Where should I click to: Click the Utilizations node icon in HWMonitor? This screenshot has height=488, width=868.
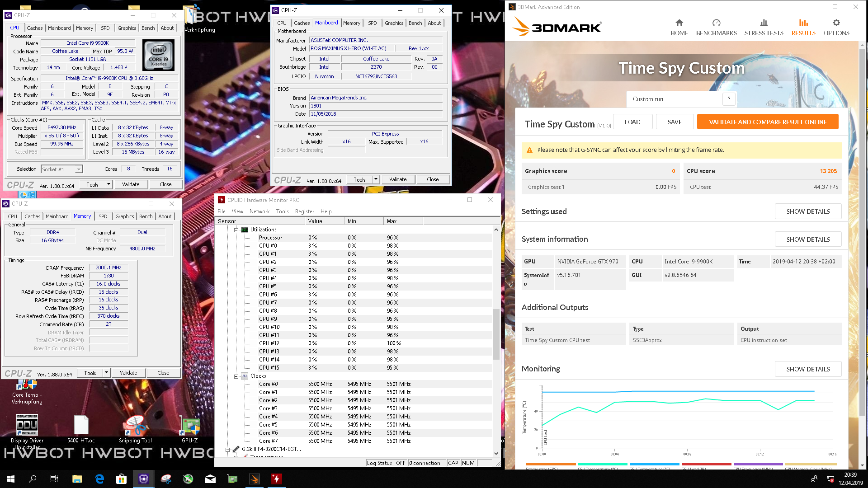(x=245, y=230)
